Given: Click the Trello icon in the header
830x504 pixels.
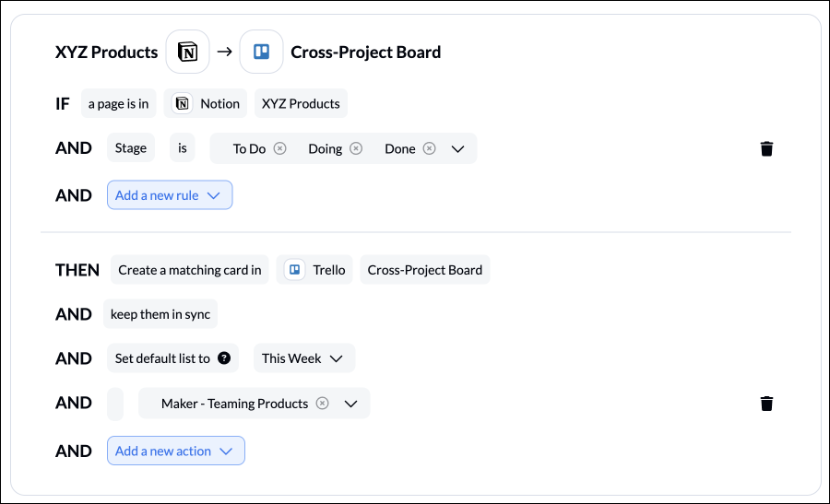Looking at the screenshot, I should point(262,52).
